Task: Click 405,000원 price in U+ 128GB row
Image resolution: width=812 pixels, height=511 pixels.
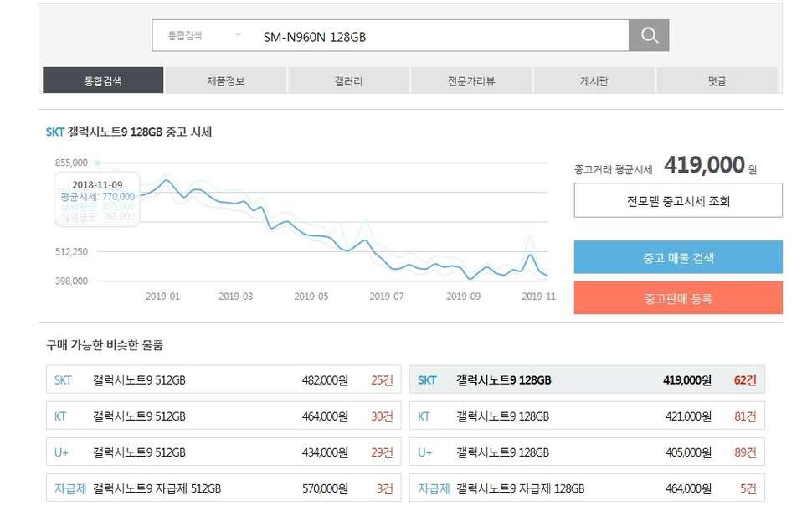Action: (688, 452)
